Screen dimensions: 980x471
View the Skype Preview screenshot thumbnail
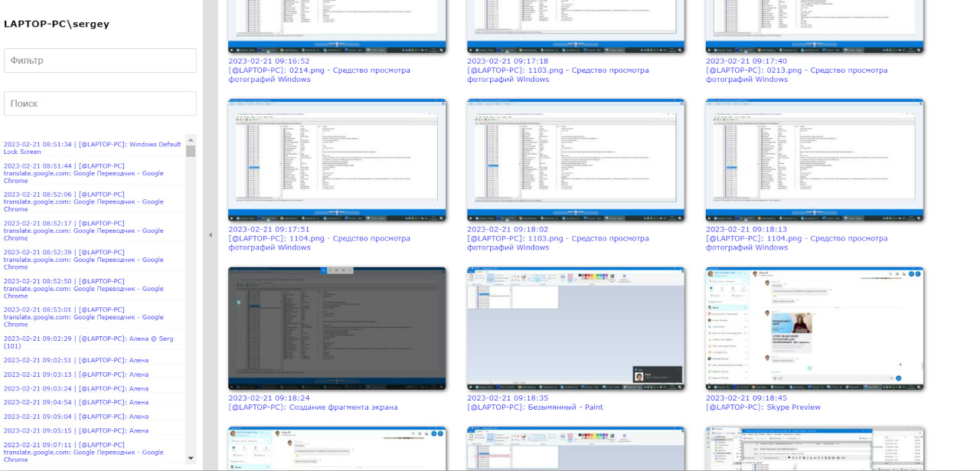pos(815,329)
